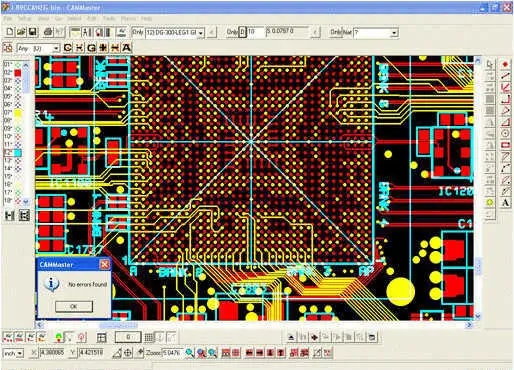The height and width of the screenshot is (370, 514).
Task: Open the Setup menu
Action: click(x=24, y=19)
